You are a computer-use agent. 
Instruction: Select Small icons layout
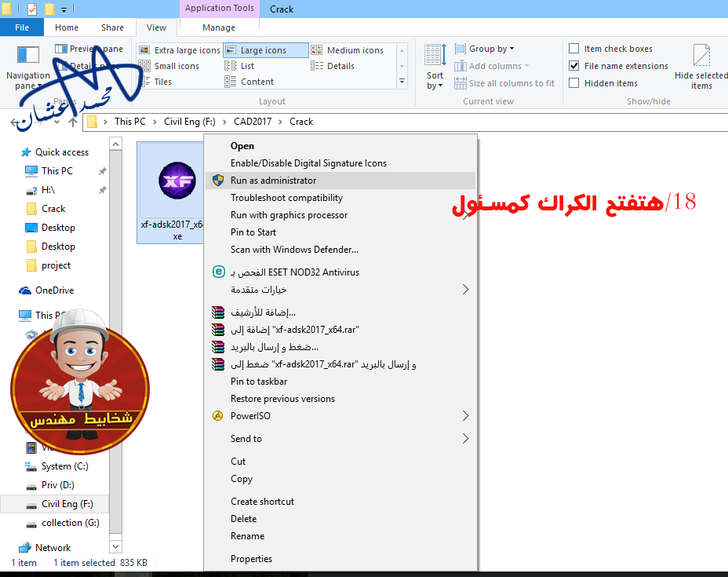(169, 66)
